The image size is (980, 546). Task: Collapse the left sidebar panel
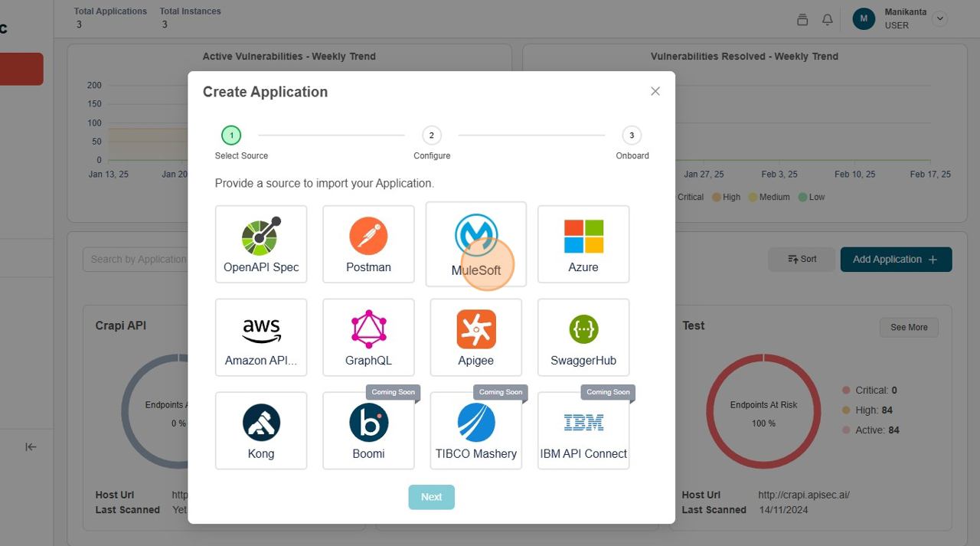tap(31, 446)
